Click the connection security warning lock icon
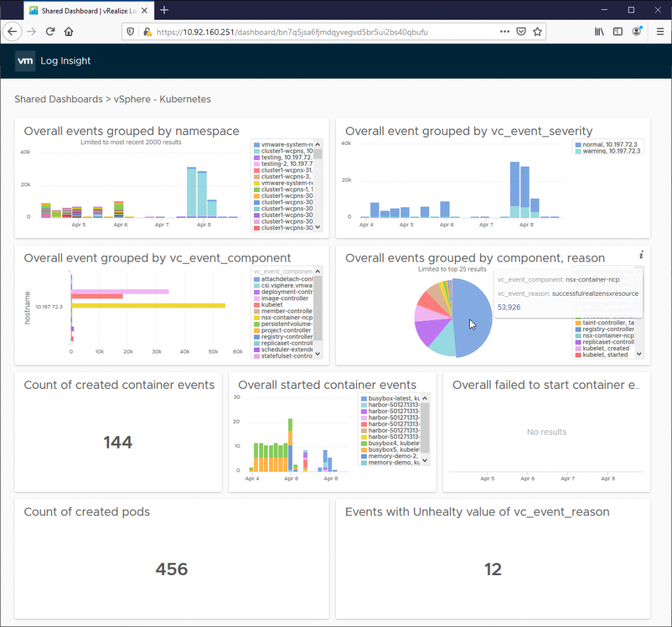 146,31
